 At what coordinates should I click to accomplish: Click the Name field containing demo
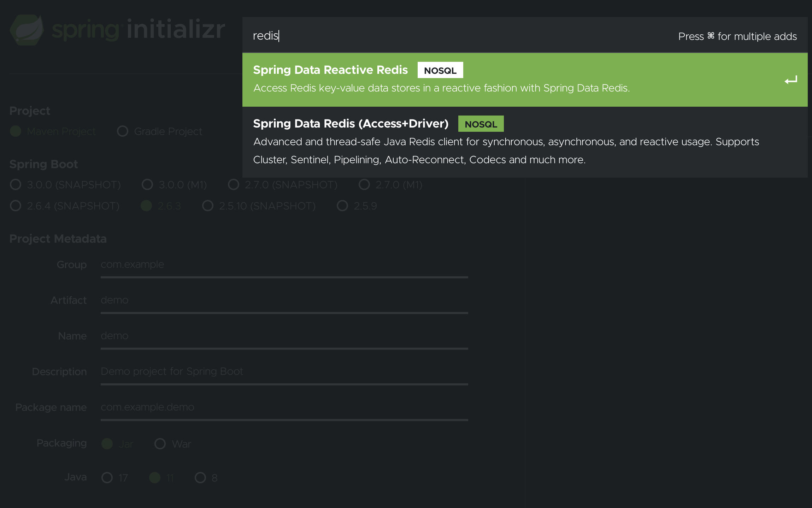pyautogui.click(x=247, y=336)
